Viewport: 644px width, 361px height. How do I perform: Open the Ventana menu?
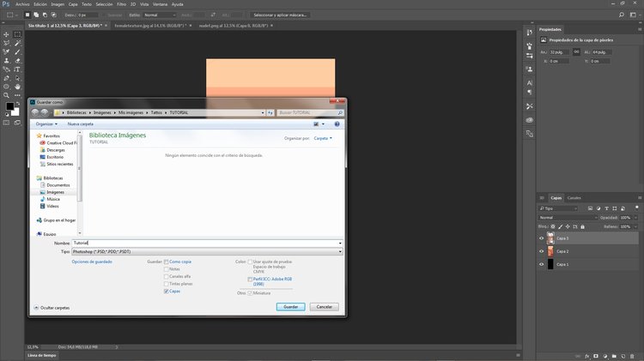[160, 4]
